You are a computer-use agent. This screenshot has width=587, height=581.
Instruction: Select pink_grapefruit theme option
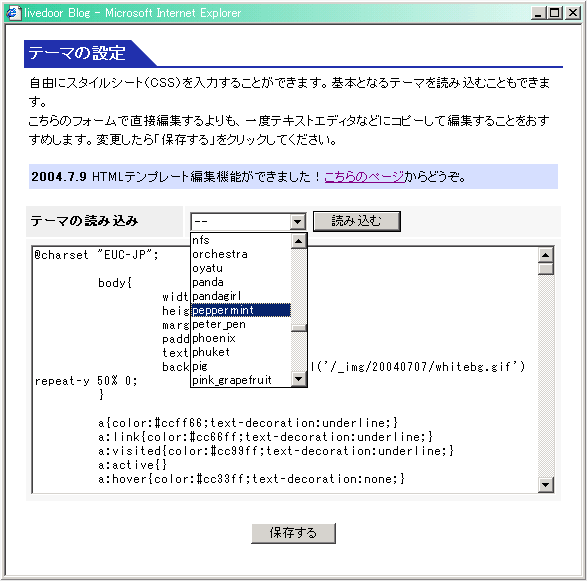tap(241, 380)
